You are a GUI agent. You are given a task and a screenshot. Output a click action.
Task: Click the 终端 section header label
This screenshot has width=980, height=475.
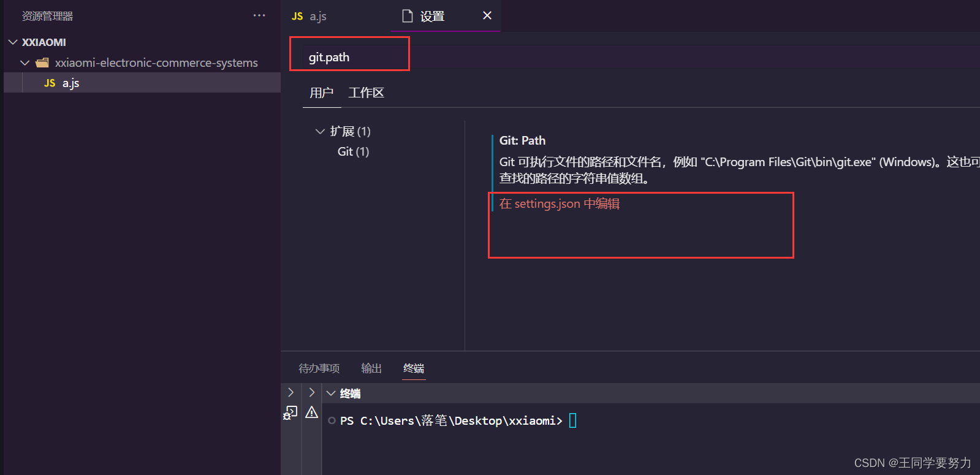(x=351, y=393)
